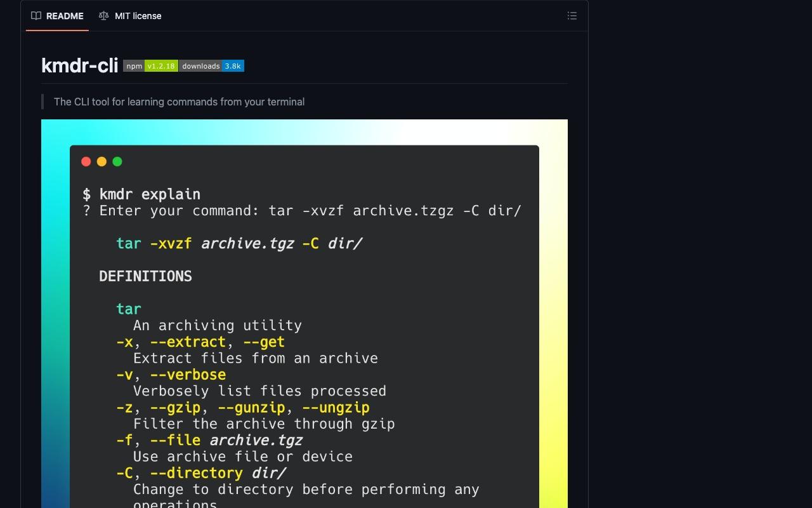812x508 pixels.
Task: Click the tagline about learning commands
Action: (x=179, y=102)
